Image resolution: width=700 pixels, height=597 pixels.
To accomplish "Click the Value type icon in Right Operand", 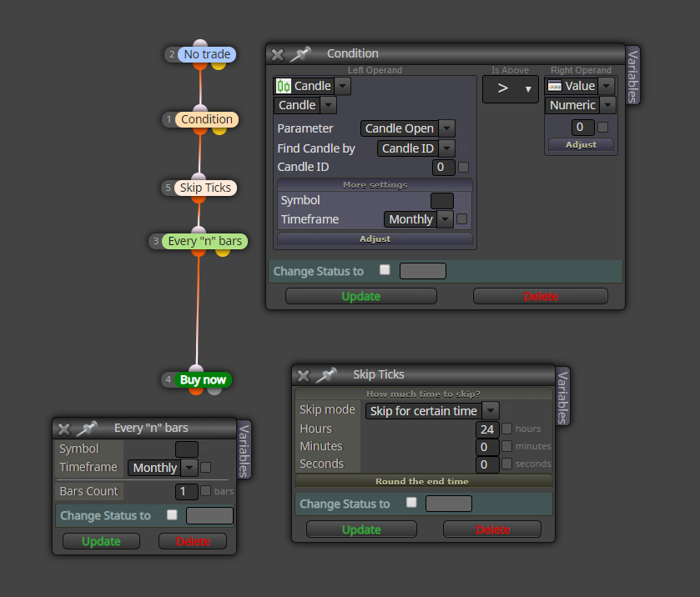I will [555, 86].
